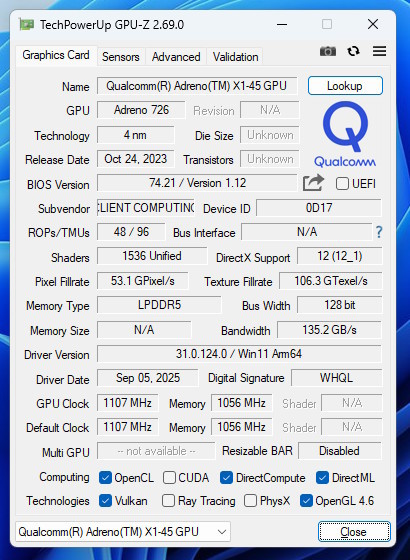410x560 pixels.
Task: Click the Name field showing Adreno X1-45
Action: [x=197, y=86]
